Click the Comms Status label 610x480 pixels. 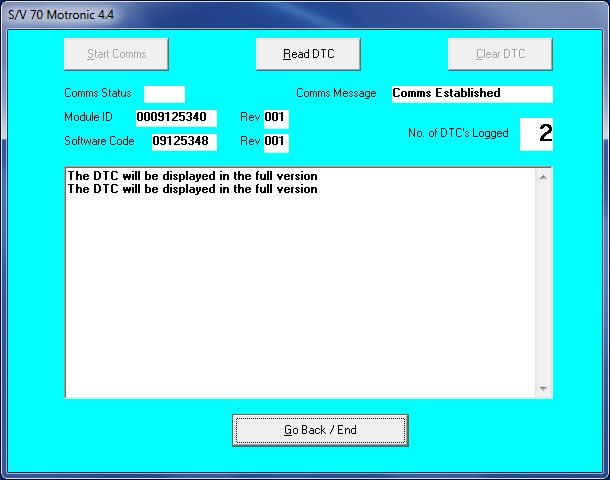pos(98,93)
